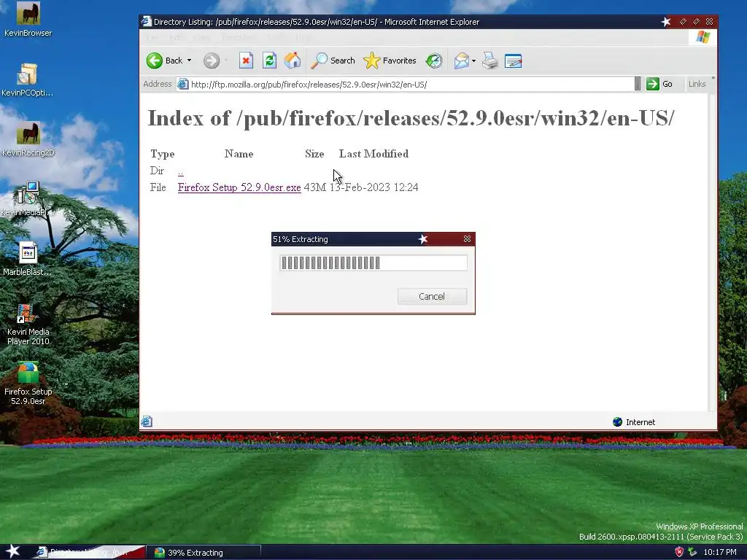The height and width of the screenshot is (560, 747).
Task: Open the KevinBrowser desktop icon
Action: tap(28, 19)
